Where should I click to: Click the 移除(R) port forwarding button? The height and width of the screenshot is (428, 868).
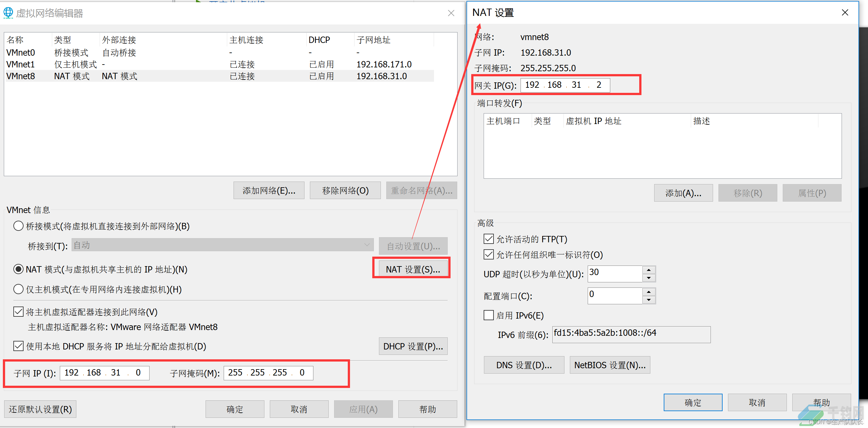[x=748, y=193]
